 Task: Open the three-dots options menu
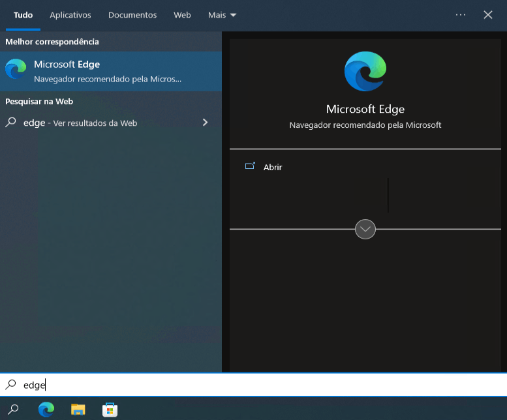pos(461,15)
